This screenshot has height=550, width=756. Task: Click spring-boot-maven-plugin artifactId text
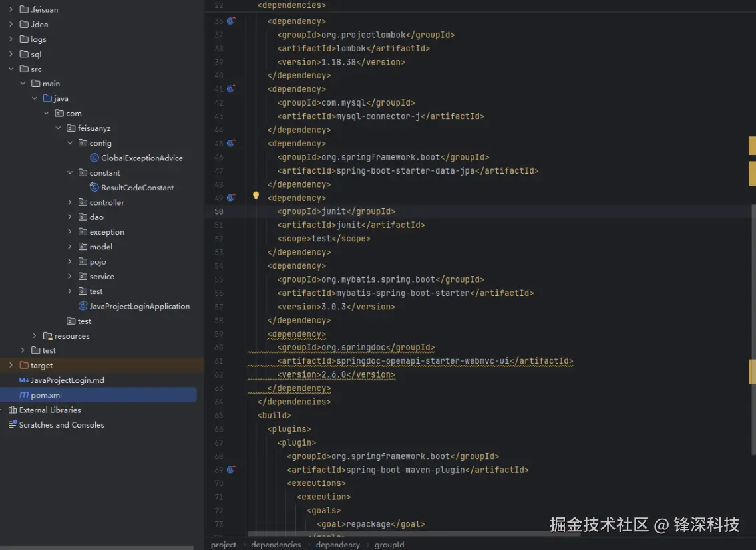pyautogui.click(x=405, y=470)
